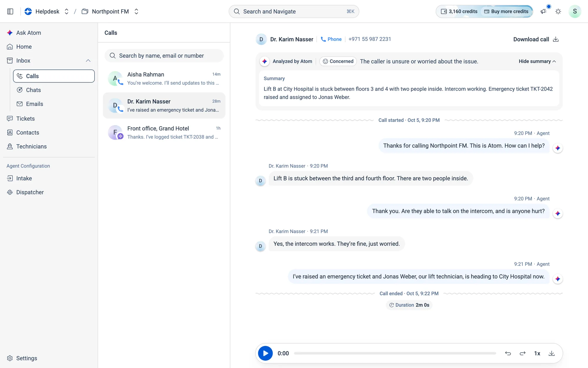Open the Helpdesk workspace switcher
The width and height of the screenshot is (588, 368).
47,11
